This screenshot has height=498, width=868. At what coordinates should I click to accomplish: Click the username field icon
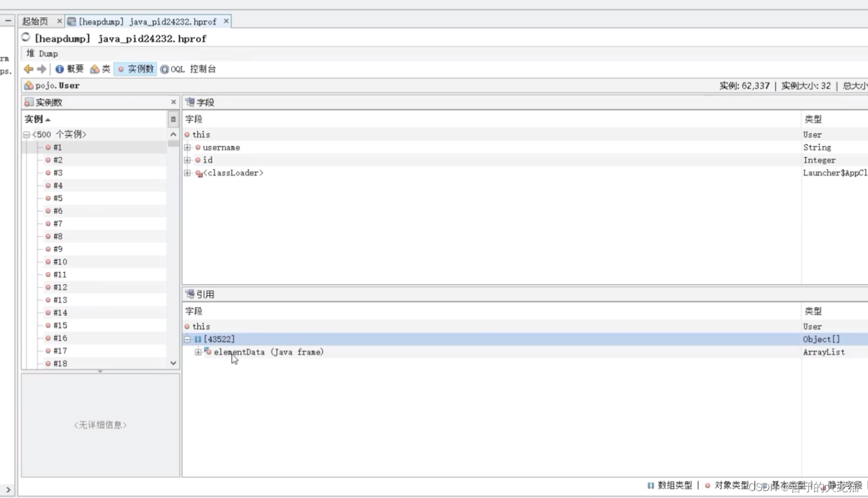198,147
